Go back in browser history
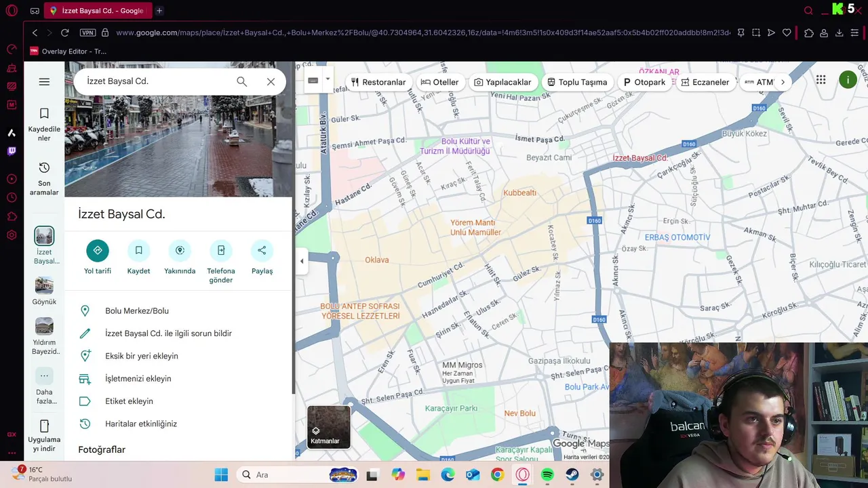 coord(35,33)
